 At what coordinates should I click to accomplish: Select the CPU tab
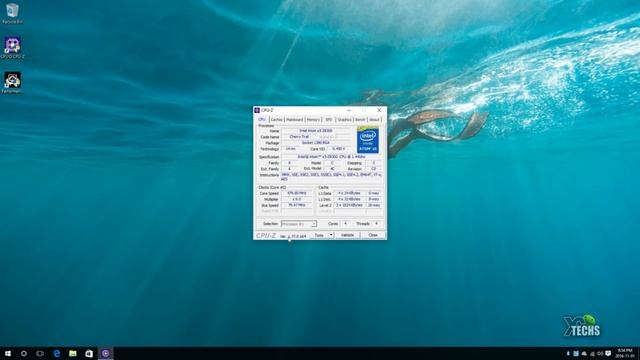(262, 119)
